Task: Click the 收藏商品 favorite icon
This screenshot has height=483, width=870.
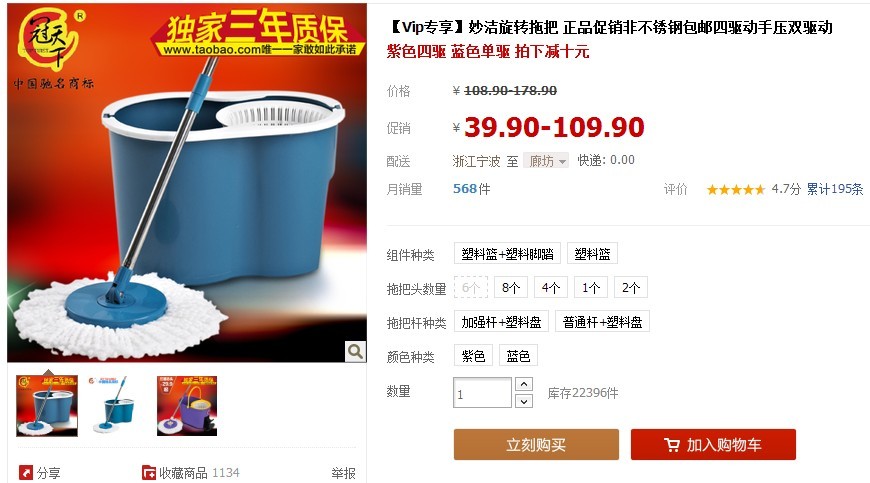Action: pos(149,472)
